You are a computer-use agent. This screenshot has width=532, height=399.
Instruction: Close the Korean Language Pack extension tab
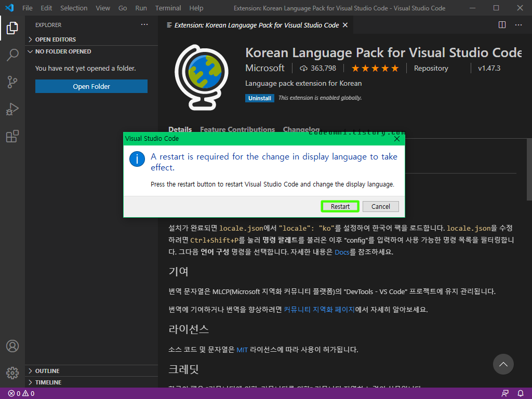(345, 25)
